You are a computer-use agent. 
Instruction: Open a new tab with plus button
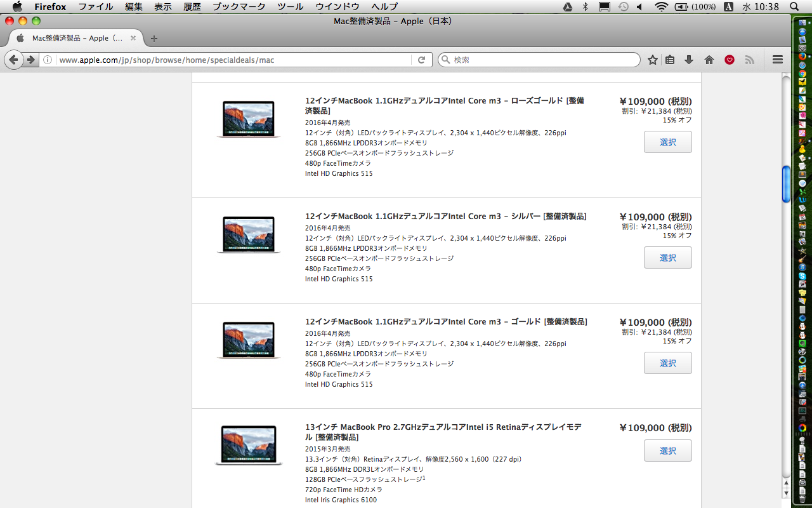point(154,38)
